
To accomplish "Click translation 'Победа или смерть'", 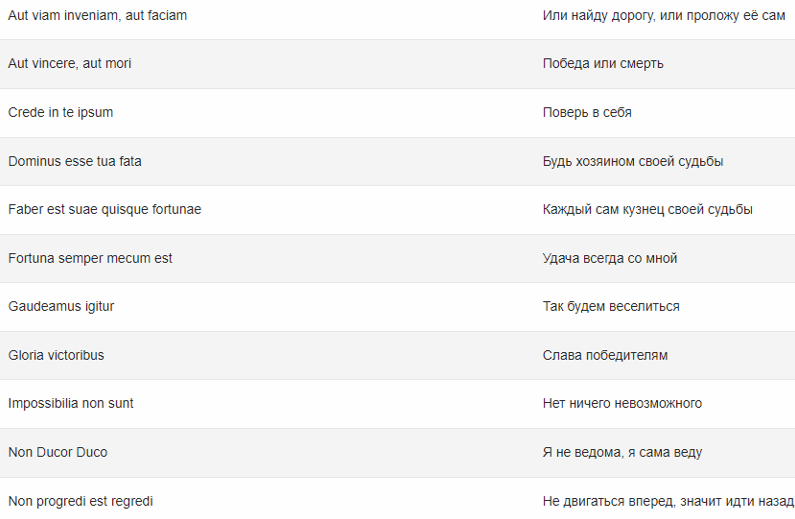I will tap(603, 64).
